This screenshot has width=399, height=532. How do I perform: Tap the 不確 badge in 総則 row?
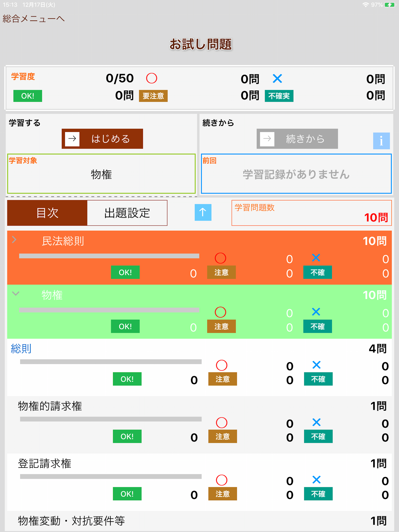pyautogui.click(x=318, y=379)
